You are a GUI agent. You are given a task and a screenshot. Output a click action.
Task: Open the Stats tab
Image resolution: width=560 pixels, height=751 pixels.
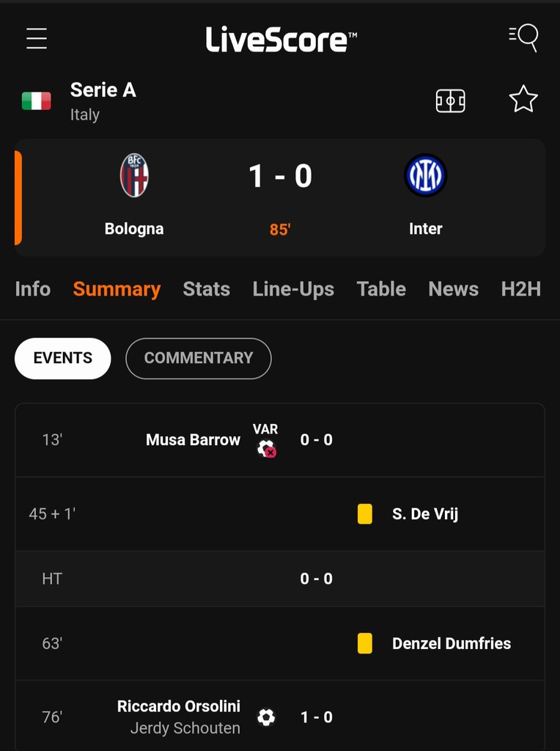(206, 289)
